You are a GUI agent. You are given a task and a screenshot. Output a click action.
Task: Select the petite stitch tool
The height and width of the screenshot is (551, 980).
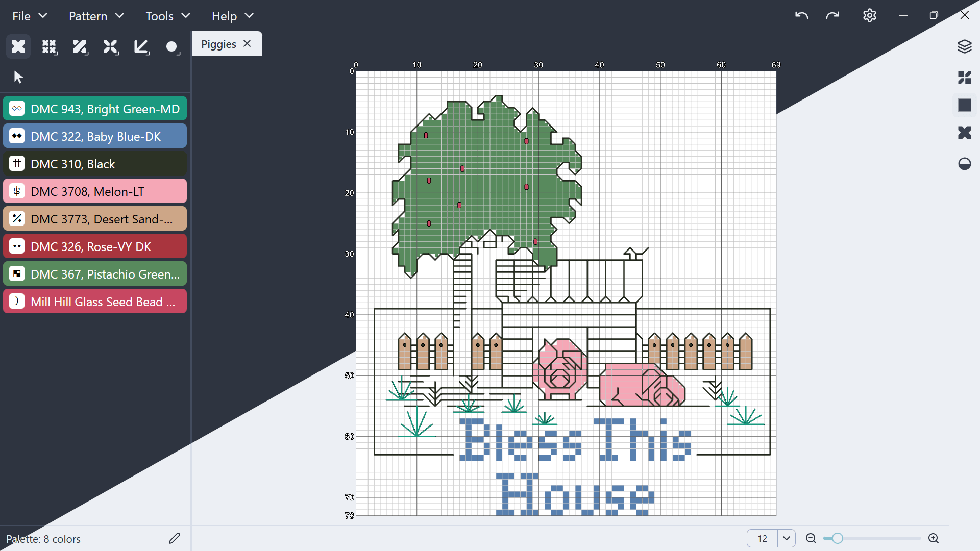[x=49, y=47]
